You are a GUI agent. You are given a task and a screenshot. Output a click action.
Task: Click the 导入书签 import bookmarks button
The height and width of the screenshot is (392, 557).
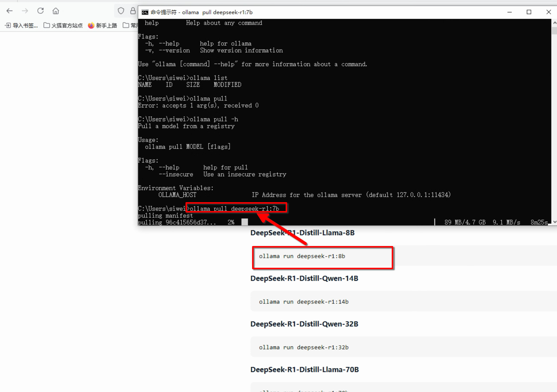21,25
